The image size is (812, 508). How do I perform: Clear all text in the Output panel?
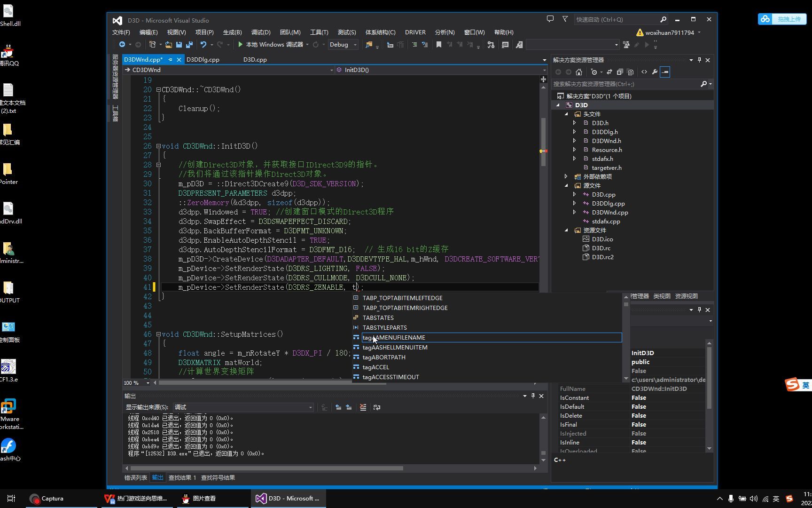[363, 407]
